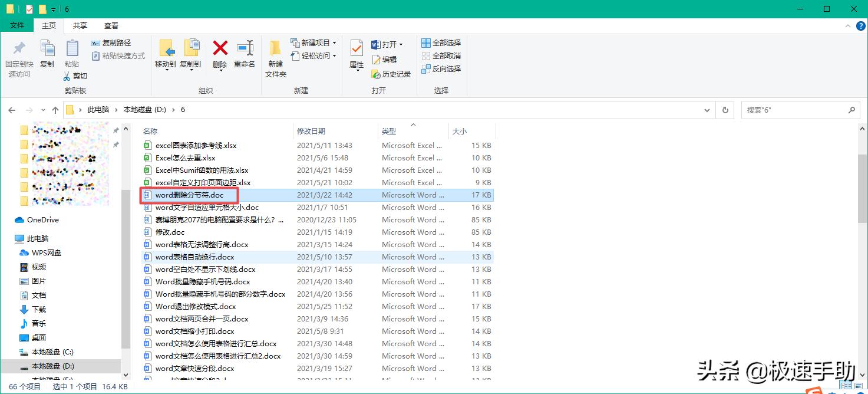Image resolution: width=868 pixels, height=394 pixels.
Task: Select 视频 folder in navigation pane
Action: (32, 267)
